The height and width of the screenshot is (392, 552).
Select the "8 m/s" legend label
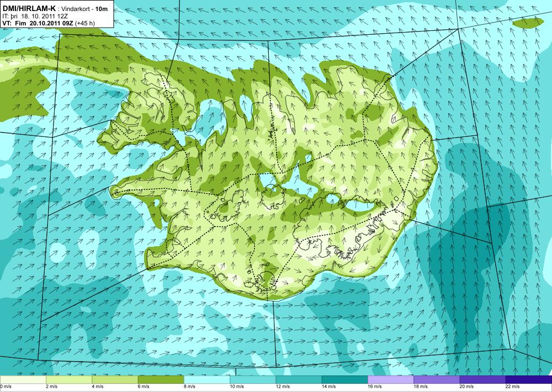pos(190,386)
